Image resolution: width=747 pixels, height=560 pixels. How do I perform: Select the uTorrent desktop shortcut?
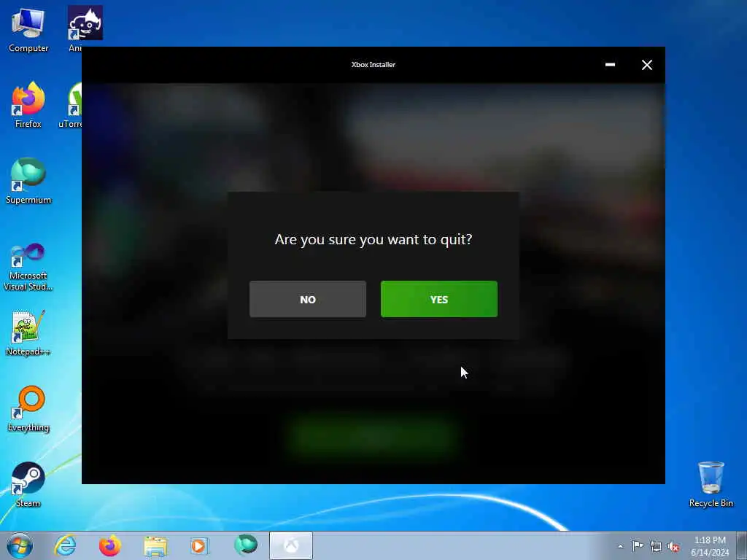pos(72,105)
